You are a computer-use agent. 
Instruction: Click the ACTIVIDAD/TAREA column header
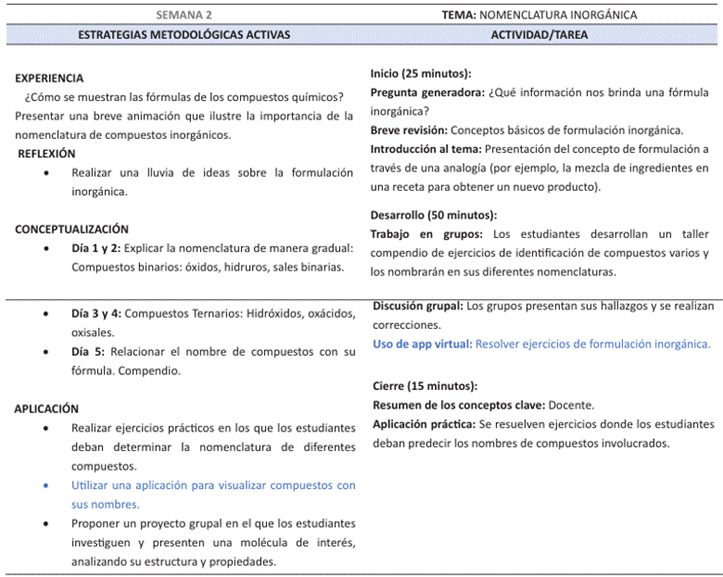point(539,34)
